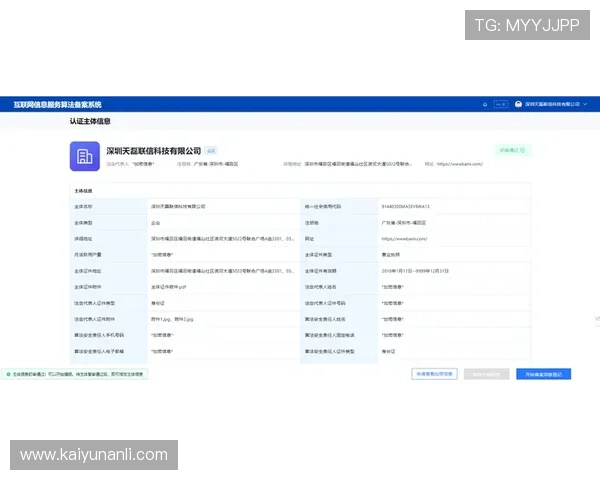Click the 企业 value in 主体类型 row
The width and height of the screenshot is (600, 480).
click(155, 223)
